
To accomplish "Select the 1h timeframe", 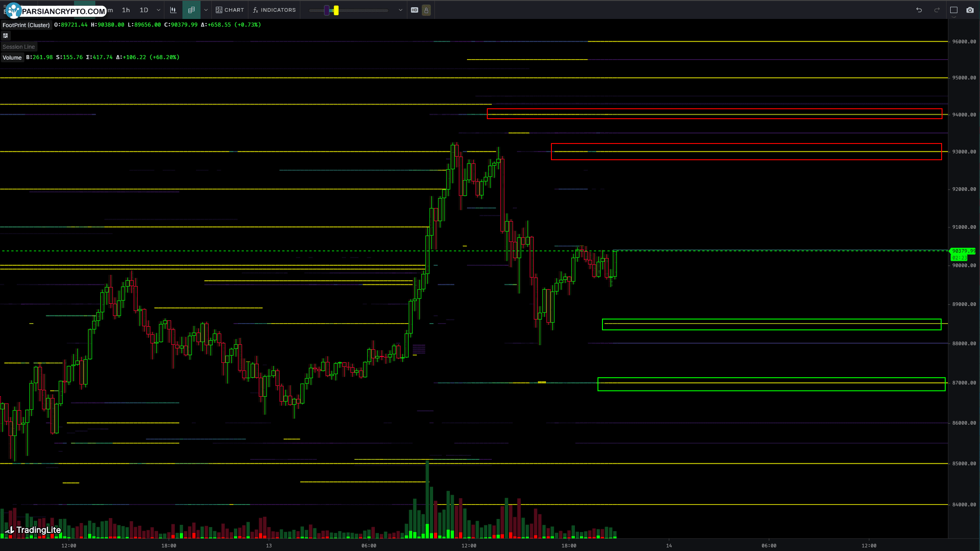I will click(x=126, y=10).
